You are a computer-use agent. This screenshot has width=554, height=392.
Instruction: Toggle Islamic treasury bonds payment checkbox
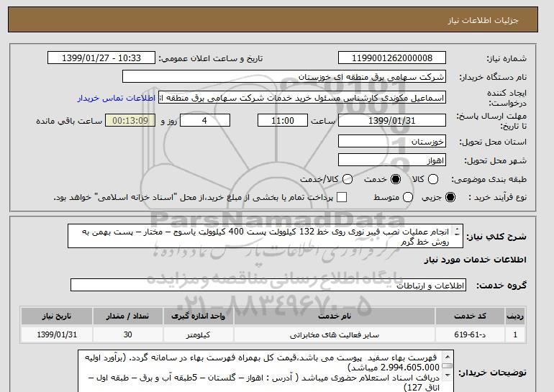point(342,197)
